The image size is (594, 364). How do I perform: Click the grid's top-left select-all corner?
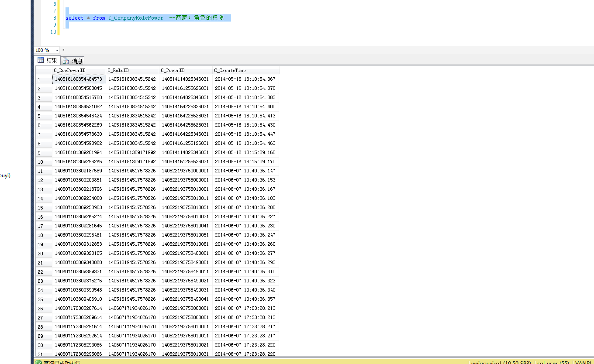pyautogui.click(x=44, y=70)
